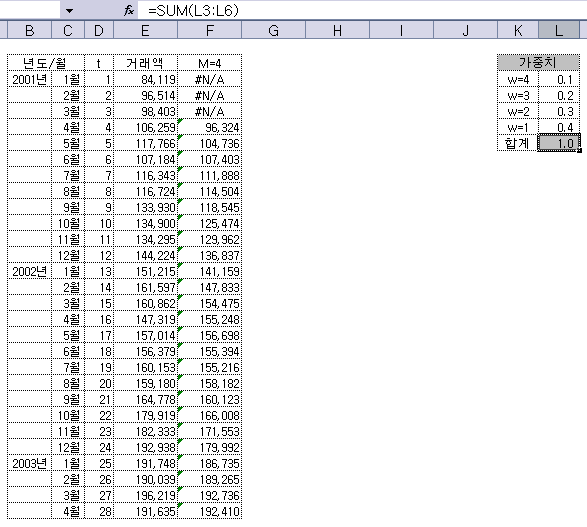Select the 거래액 header cell
The height and width of the screenshot is (527, 587).
tap(145, 63)
